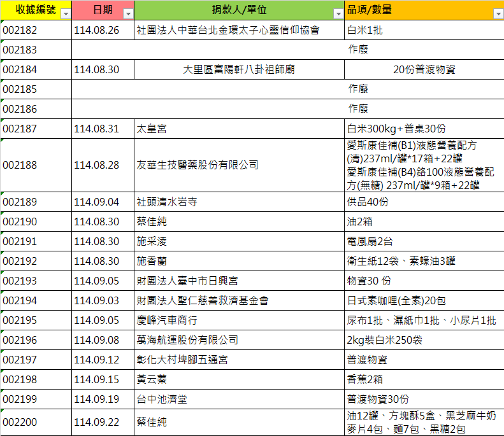Click the date cell 114.09.19
Screen dimensions: 504x436
click(103, 399)
